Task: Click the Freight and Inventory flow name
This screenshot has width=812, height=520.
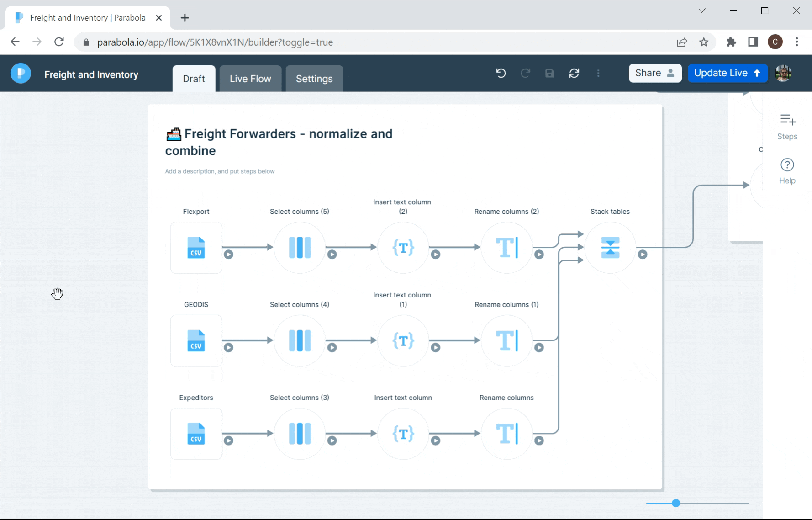Action: pos(91,74)
